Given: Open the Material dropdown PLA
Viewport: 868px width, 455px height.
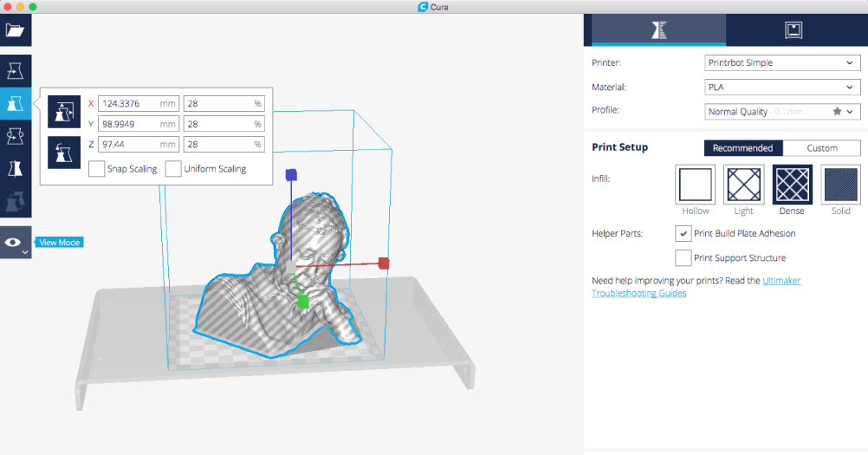Looking at the screenshot, I should click(x=782, y=87).
